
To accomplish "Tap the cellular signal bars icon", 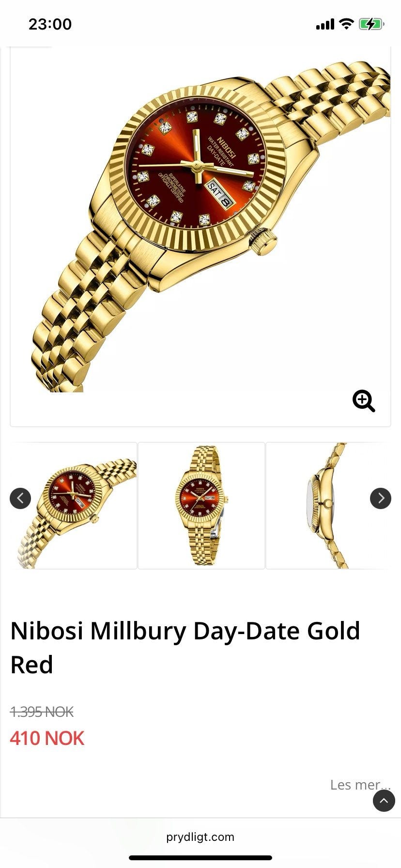I will point(325,24).
